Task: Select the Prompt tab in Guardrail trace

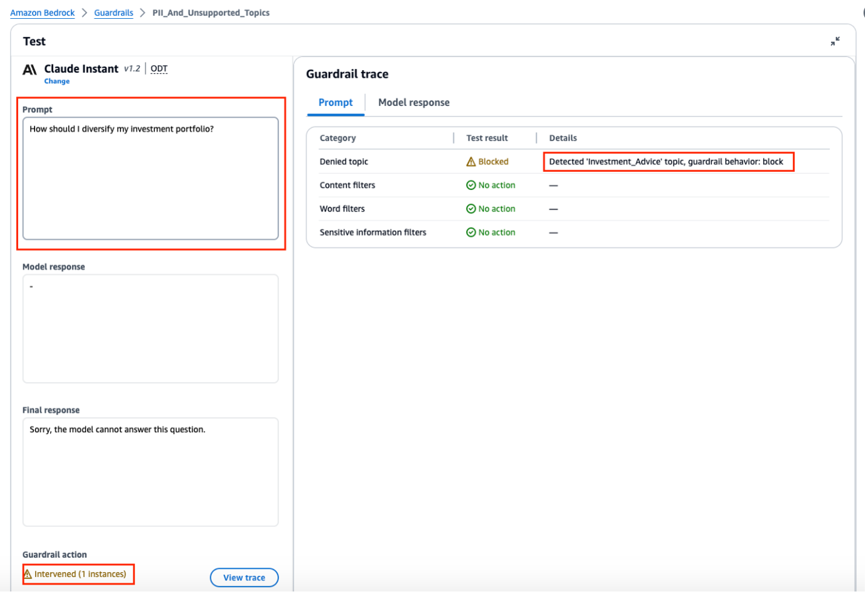Action: pos(336,103)
